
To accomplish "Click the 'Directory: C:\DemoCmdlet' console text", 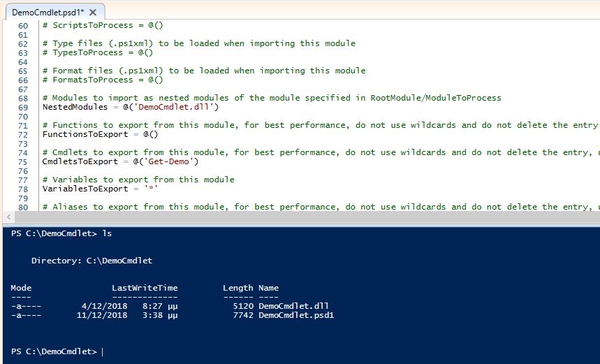I will click(x=92, y=261).
